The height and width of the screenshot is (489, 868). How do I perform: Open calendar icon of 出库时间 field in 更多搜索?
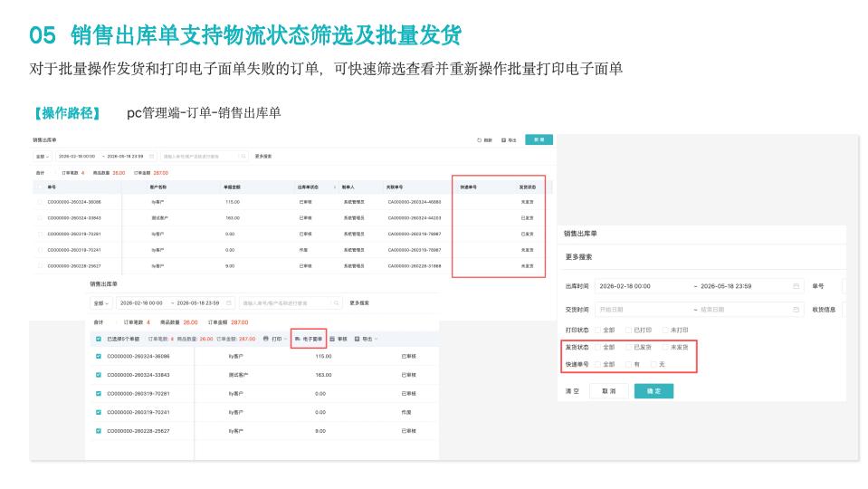click(x=796, y=286)
